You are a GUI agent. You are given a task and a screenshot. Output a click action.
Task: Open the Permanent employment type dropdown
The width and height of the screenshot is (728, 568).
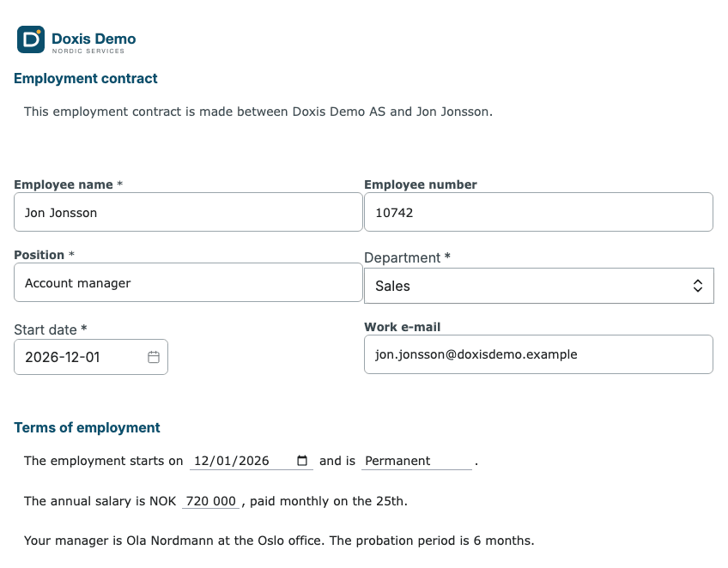[x=416, y=461]
